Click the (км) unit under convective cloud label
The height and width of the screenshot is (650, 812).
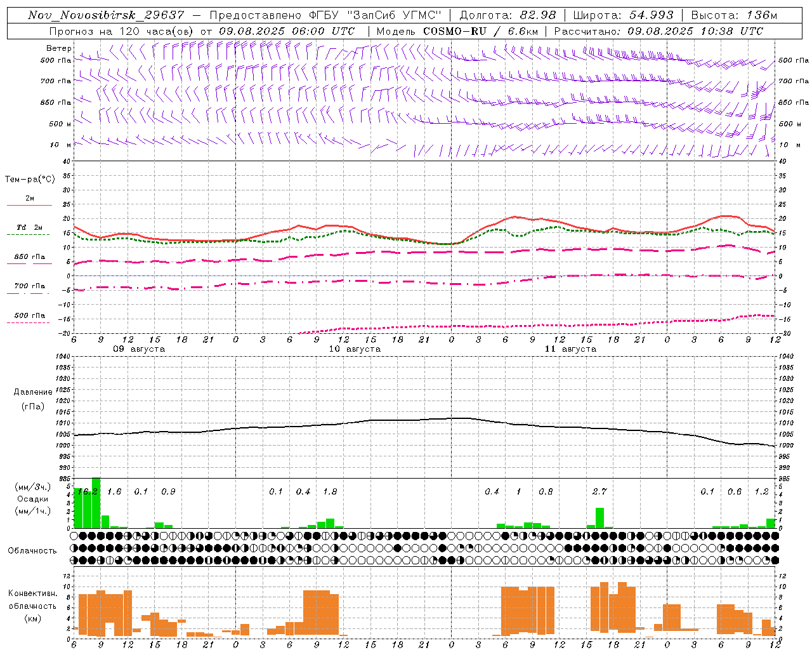(33, 618)
